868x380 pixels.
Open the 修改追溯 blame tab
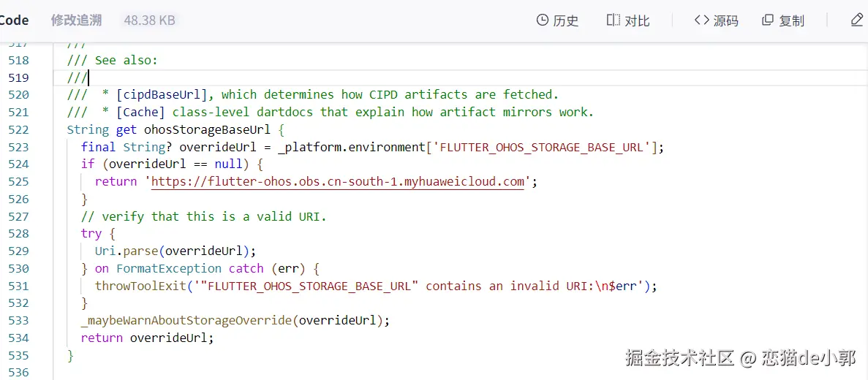(x=76, y=20)
